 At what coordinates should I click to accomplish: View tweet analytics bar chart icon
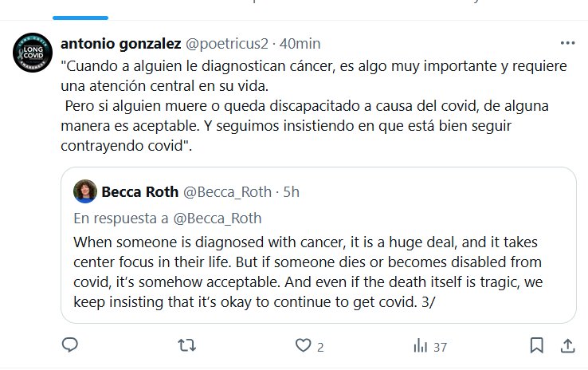(x=419, y=345)
